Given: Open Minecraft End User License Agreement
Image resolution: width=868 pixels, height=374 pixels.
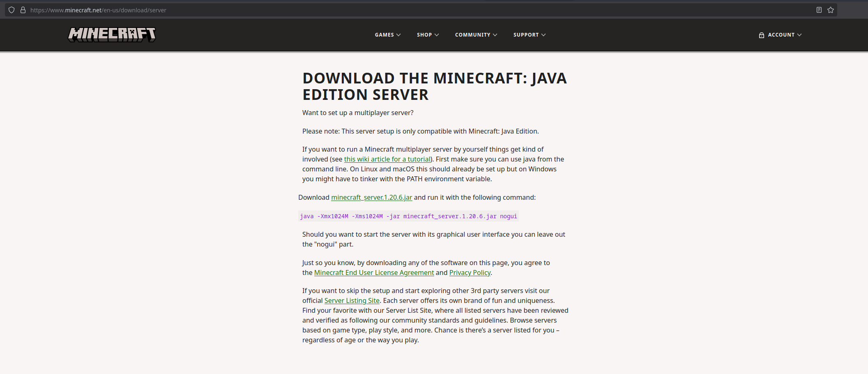Looking at the screenshot, I should [x=374, y=272].
